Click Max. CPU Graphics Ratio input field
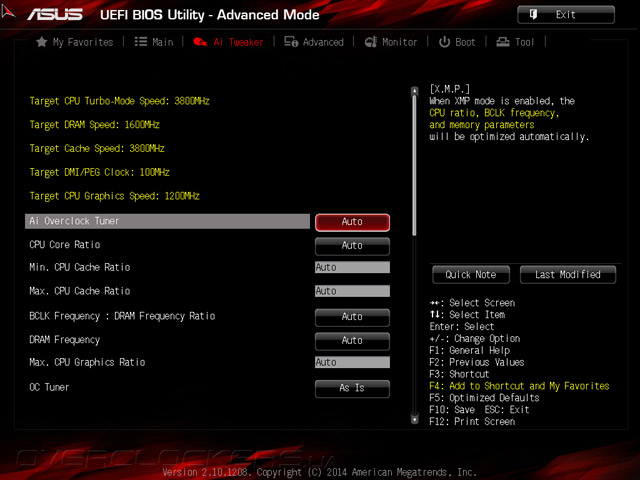This screenshot has height=480, width=640. [352, 362]
